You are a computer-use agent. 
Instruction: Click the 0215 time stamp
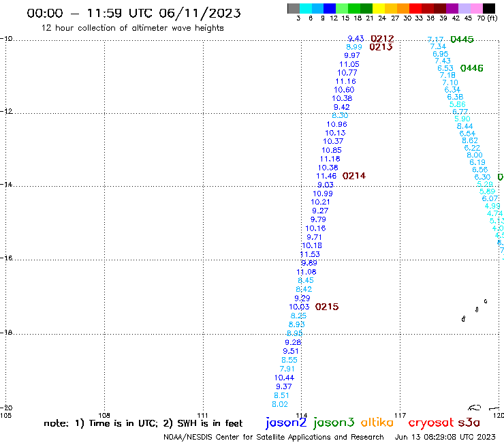click(327, 307)
